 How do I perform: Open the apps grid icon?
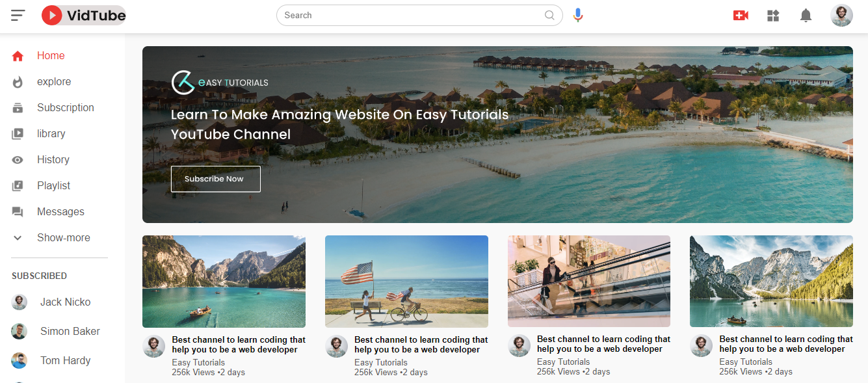click(x=773, y=15)
